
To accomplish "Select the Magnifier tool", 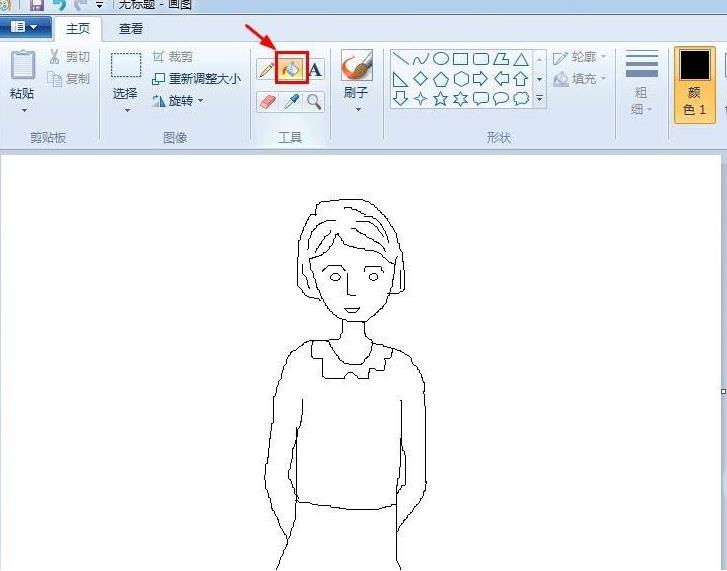I will pos(314,102).
